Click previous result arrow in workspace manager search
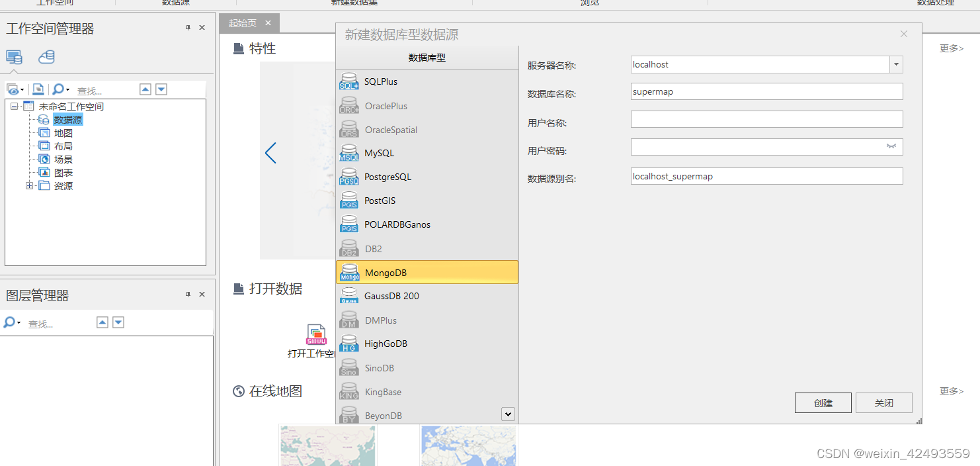The image size is (980, 466). point(145,89)
